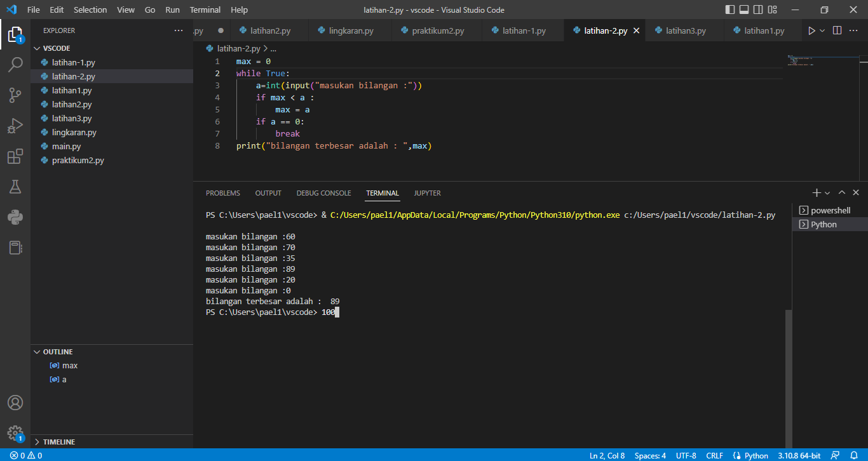Toggle the terminal panel maximize chevron
868x461 pixels.
click(842, 192)
